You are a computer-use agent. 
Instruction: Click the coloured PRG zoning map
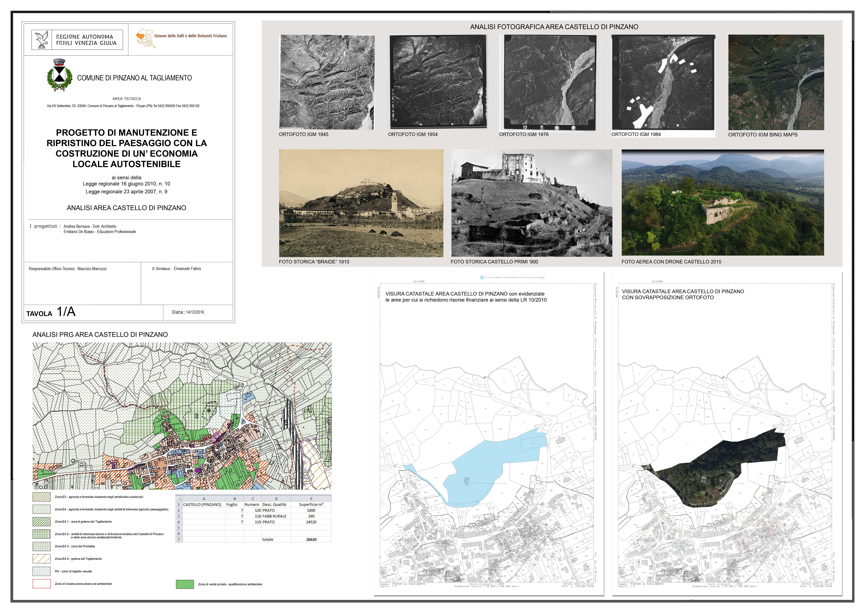click(x=182, y=416)
